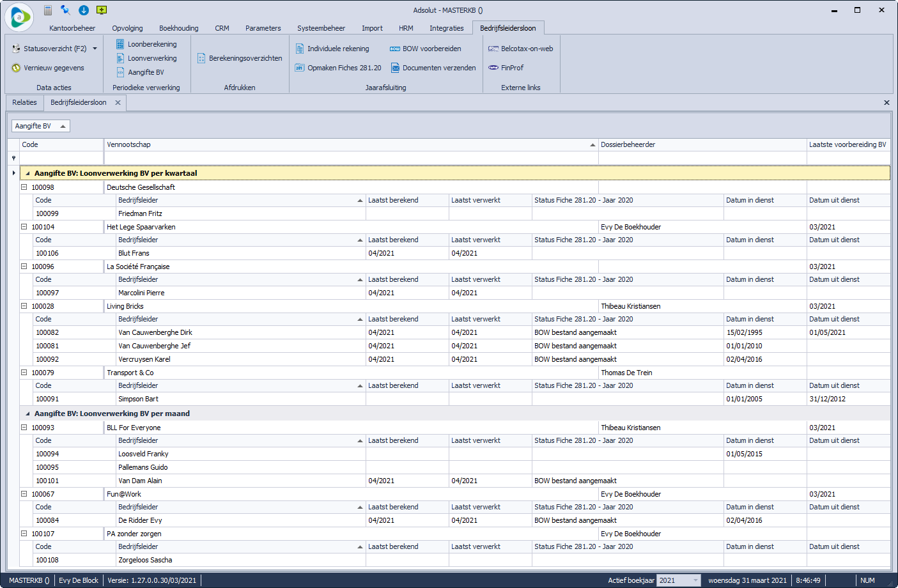Click the Loonberekening ribbon icon
This screenshot has width=898, height=588.
tap(120, 44)
